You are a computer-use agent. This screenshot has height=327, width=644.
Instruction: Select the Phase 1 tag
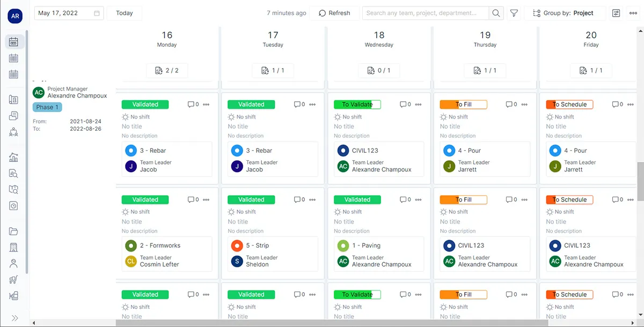(47, 107)
